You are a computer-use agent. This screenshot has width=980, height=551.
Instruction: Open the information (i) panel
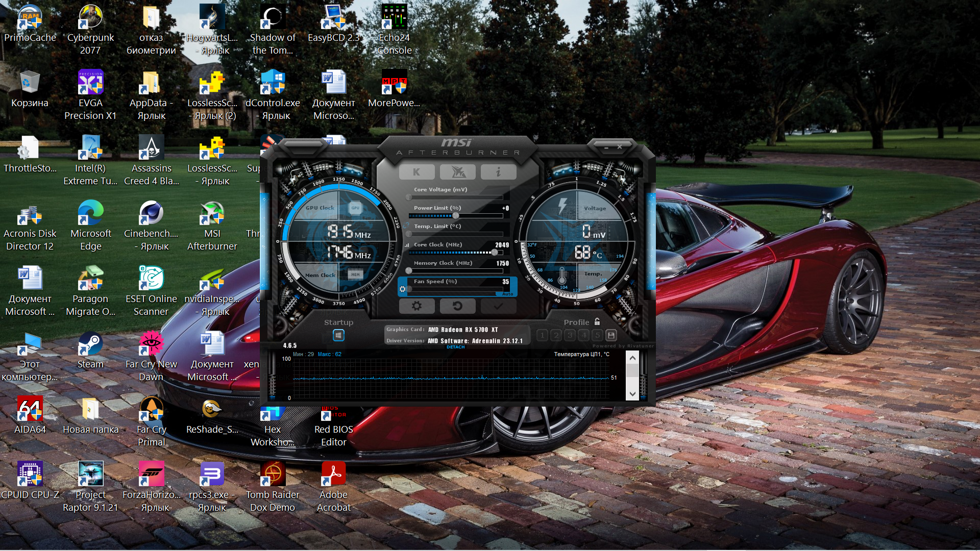[498, 172]
